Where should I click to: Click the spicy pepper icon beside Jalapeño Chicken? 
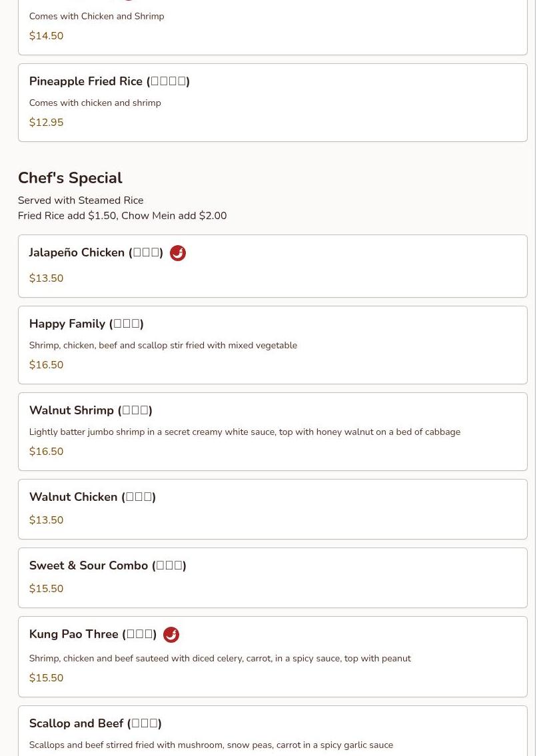coord(178,253)
